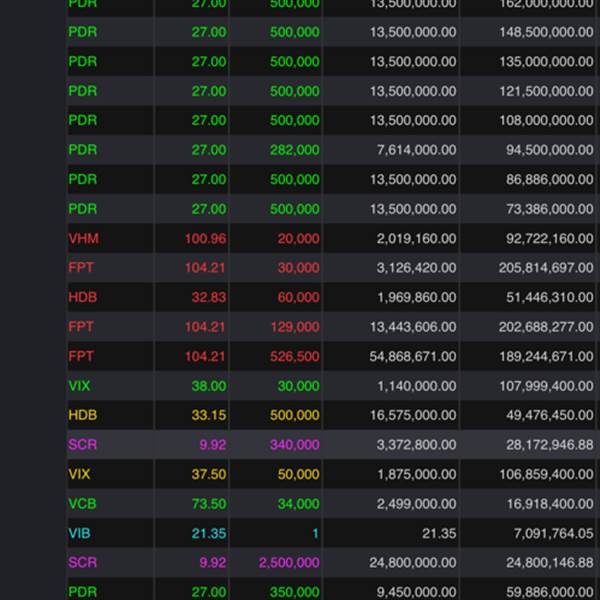Click the SCR row with 2,500,000 volume
600x600 pixels.
pyautogui.click(x=331, y=562)
